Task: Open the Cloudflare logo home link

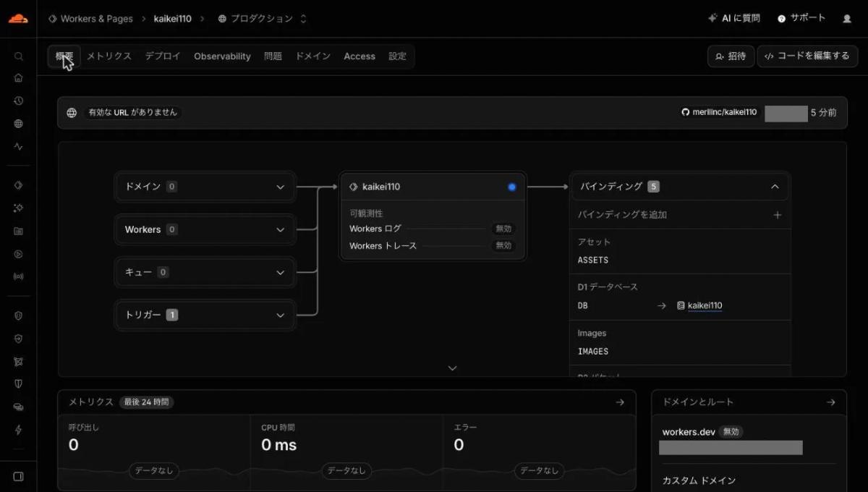Action: (x=18, y=19)
